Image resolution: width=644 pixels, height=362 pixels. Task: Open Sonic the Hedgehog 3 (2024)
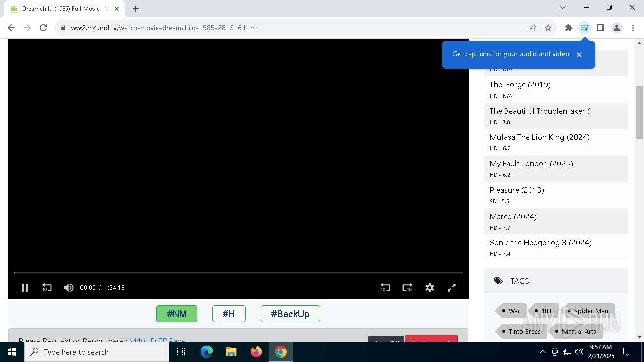point(540,242)
